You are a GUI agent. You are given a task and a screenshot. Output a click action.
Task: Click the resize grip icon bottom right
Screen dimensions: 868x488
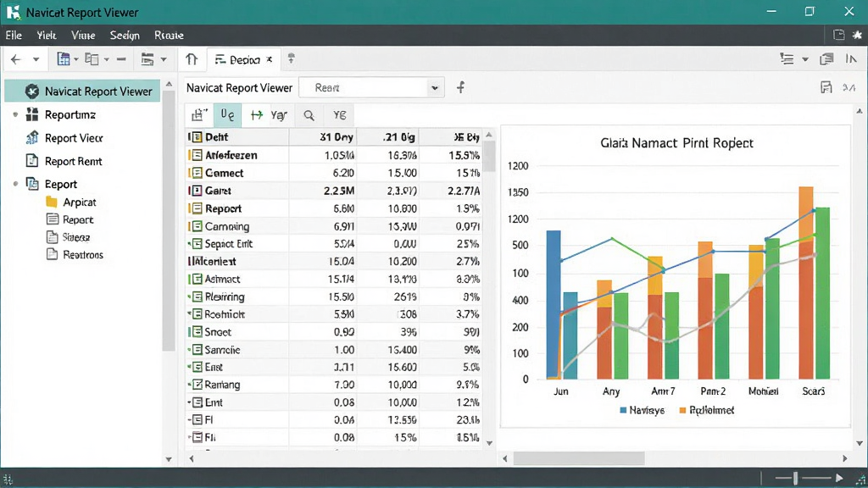click(x=860, y=480)
